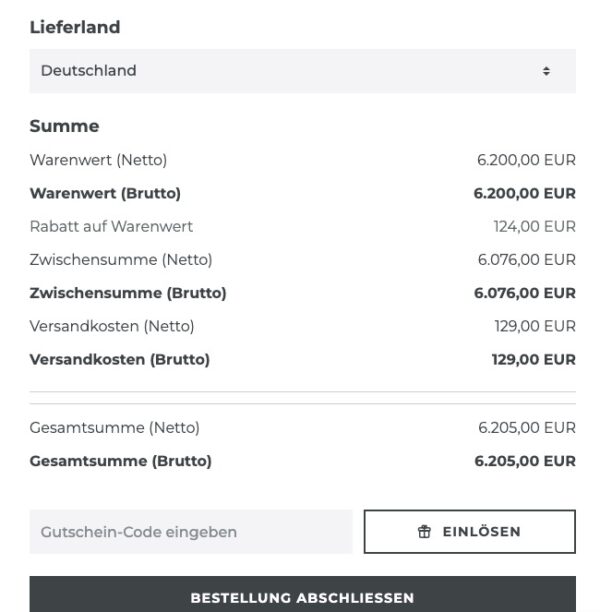Click the Rabatt auf Warenwert label
The height and width of the screenshot is (612, 600).
[111, 226]
